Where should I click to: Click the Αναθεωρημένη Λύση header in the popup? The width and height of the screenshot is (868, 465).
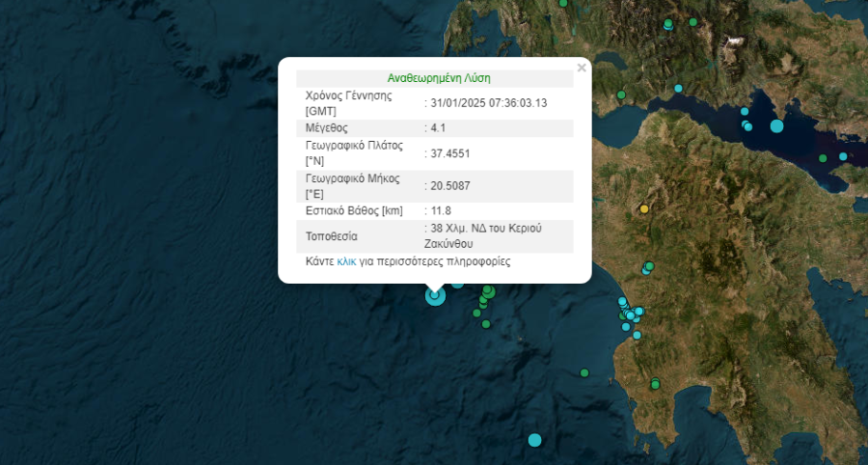coord(439,78)
